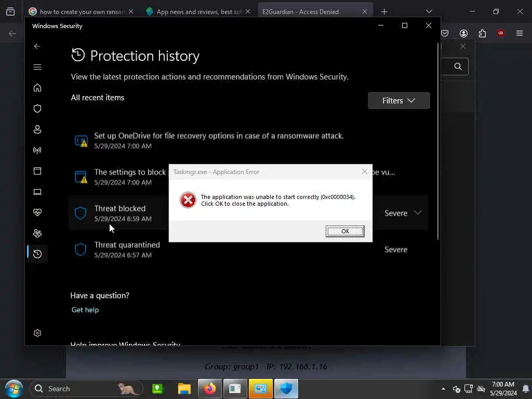The width and height of the screenshot is (532, 399).
Task: Open the clock showing 7:00 AM
Action: [x=503, y=389]
